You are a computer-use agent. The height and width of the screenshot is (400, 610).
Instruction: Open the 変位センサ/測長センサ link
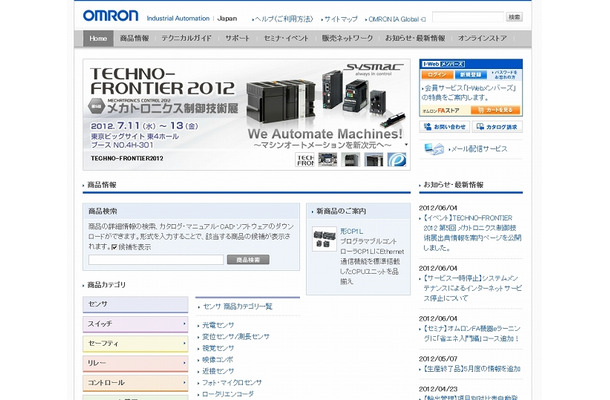[236, 337]
